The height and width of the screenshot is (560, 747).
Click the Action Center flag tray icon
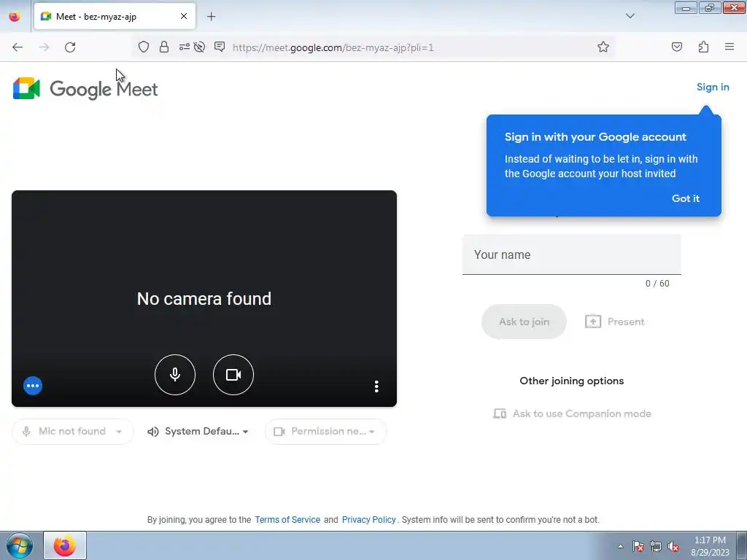click(638, 546)
